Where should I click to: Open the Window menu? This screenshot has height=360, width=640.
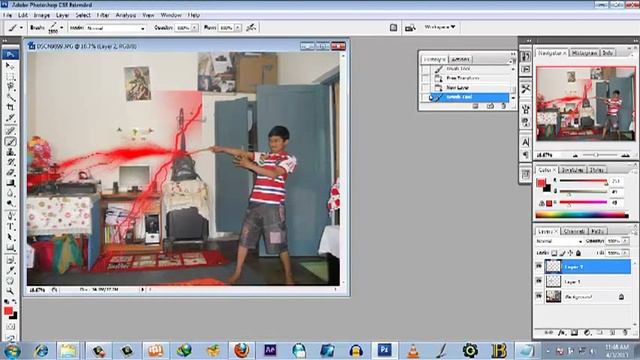tap(171, 15)
